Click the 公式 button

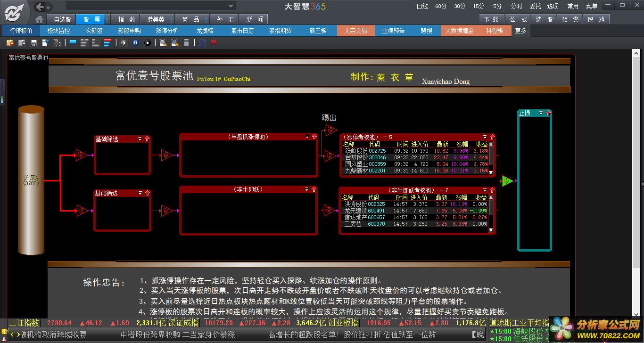point(518,20)
